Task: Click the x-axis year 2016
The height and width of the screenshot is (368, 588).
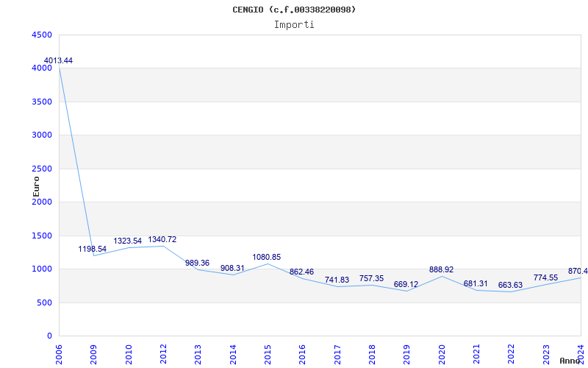Action: point(303,355)
